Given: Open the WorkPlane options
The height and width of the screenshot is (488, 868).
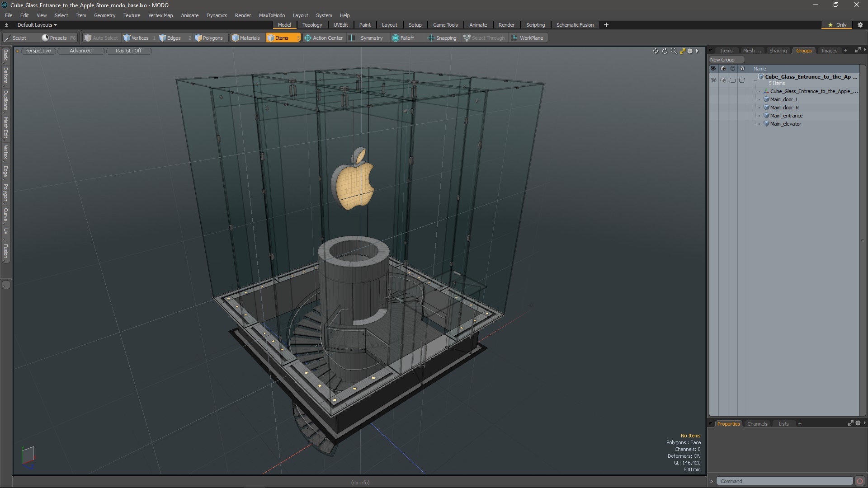Looking at the screenshot, I should pyautogui.click(x=528, y=38).
